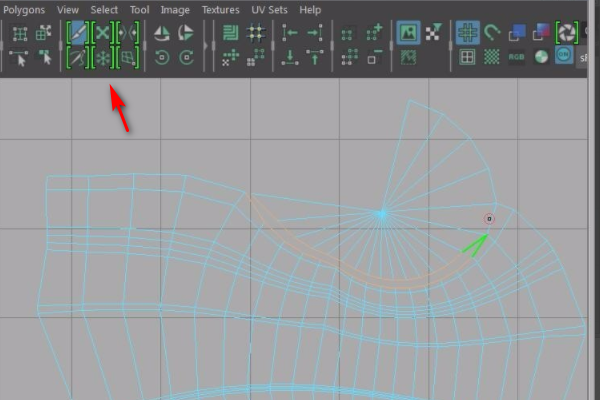The width and height of the screenshot is (600, 400).
Task: Take a UV snapshot with camera shutter icon
Action: click(567, 33)
